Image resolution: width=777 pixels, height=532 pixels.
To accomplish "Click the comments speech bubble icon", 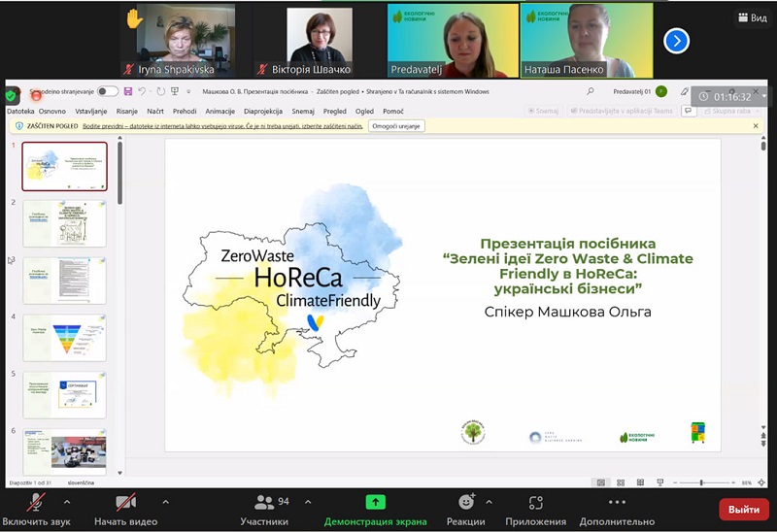I will [689, 111].
